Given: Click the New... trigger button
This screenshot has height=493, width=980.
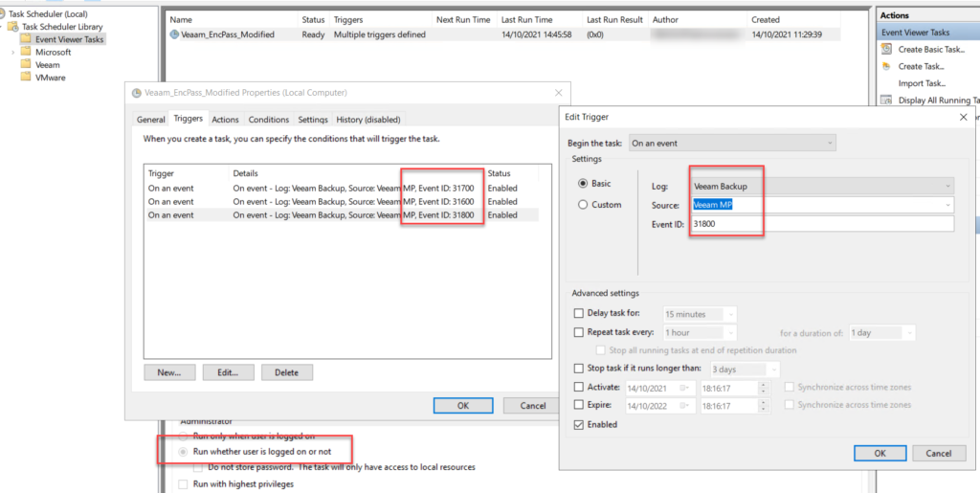Looking at the screenshot, I should tap(168, 372).
